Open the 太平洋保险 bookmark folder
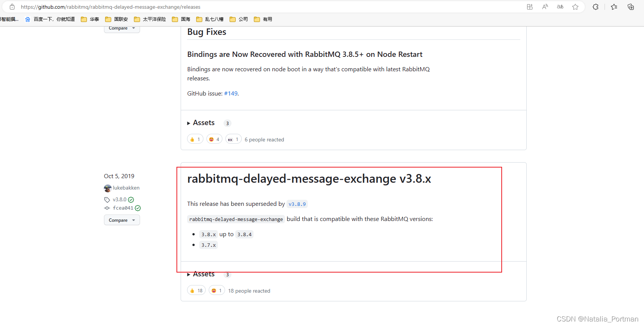Screen dimensions: 644x326 tap(150, 19)
